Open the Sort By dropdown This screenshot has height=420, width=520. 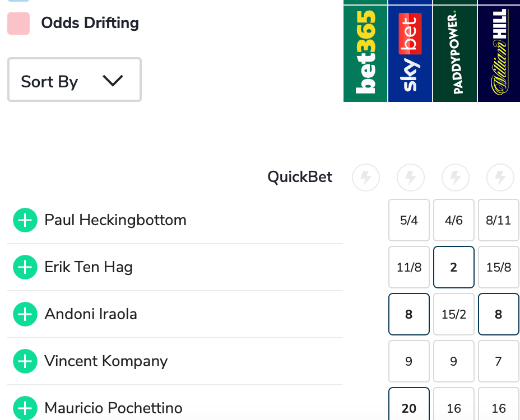point(74,80)
